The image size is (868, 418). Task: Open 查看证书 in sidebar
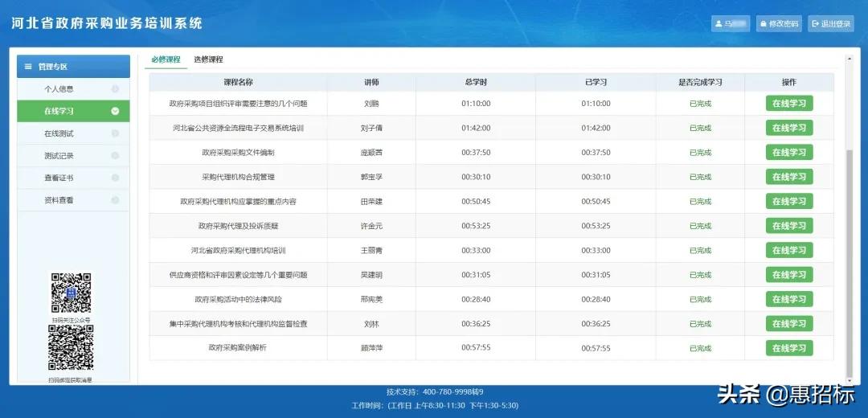click(74, 178)
